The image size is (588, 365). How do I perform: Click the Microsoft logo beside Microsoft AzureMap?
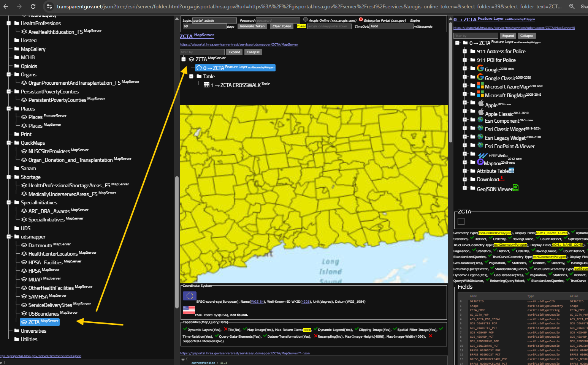tap(480, 85)
